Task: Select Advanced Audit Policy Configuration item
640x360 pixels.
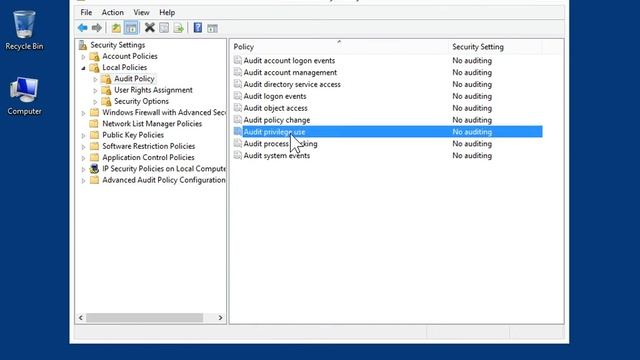Action: click(x=164, y=180)
